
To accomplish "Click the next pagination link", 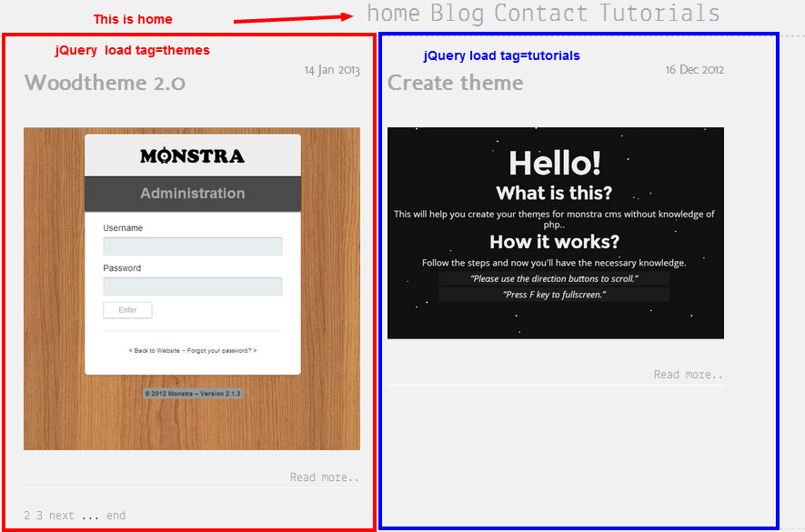I will (x=61, y=516).
